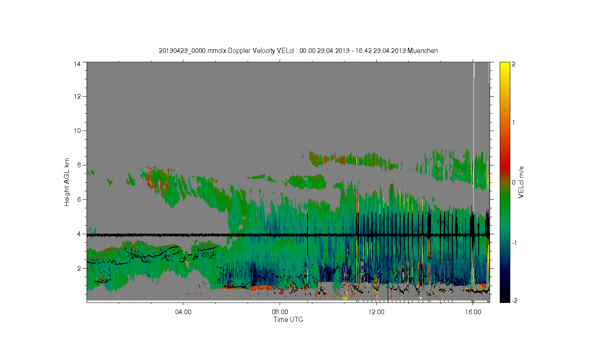Click the plot title text
This screenshot has height=364, width=607.
298,51
